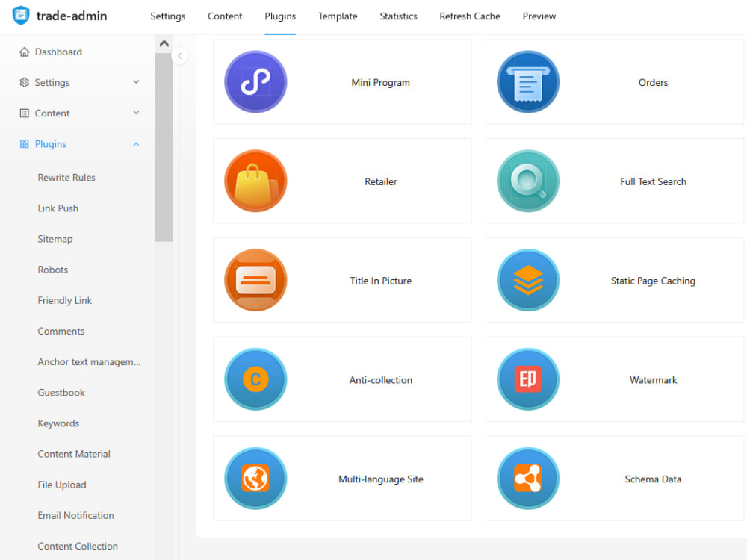Click the Settings gear icon in sidebar

point(25,82)
